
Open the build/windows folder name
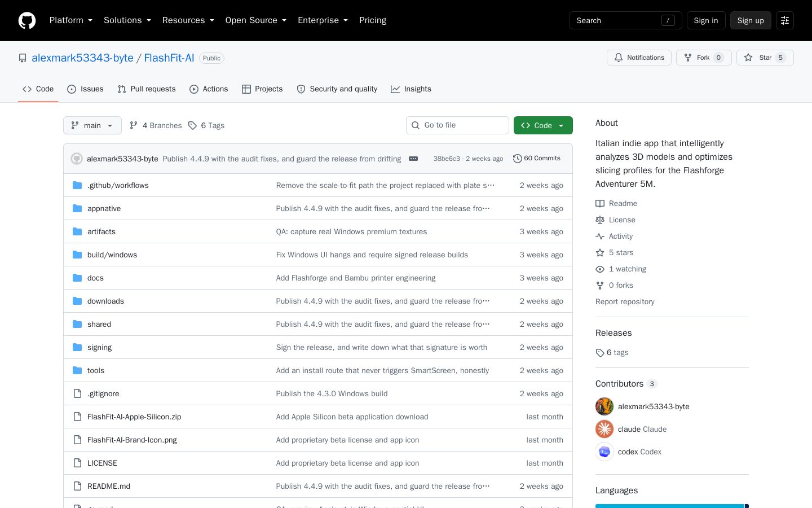pos(112,255)
